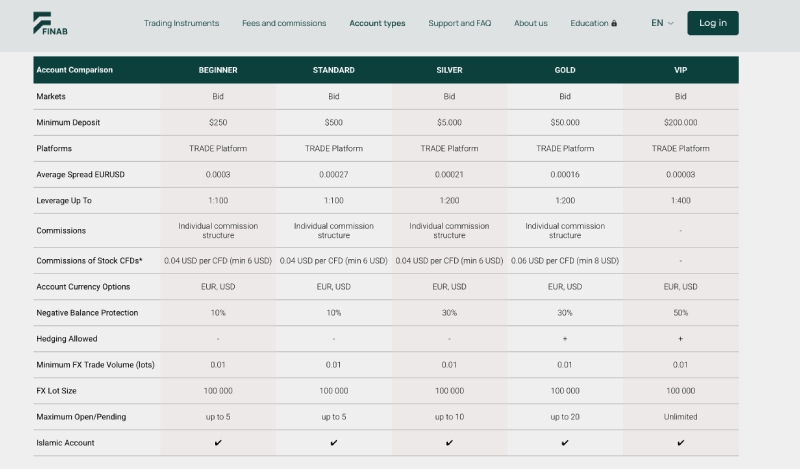Screen dimensions: 800x469
Task: Click GOLD hedging allowed plus sign
Action: [x=565, y=339]
